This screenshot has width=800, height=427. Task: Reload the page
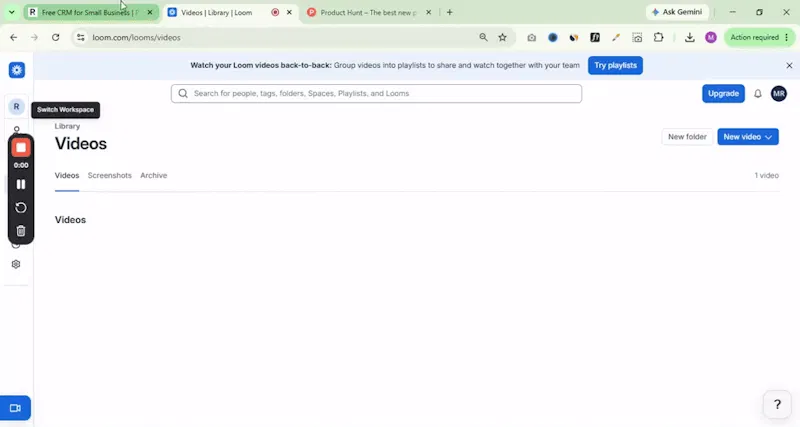[x=56, y=37]
